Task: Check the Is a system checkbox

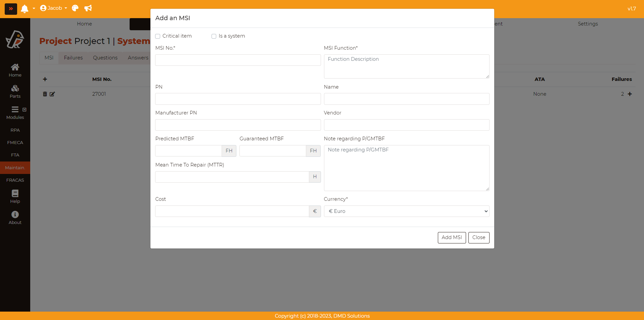Action: (214, 36)
